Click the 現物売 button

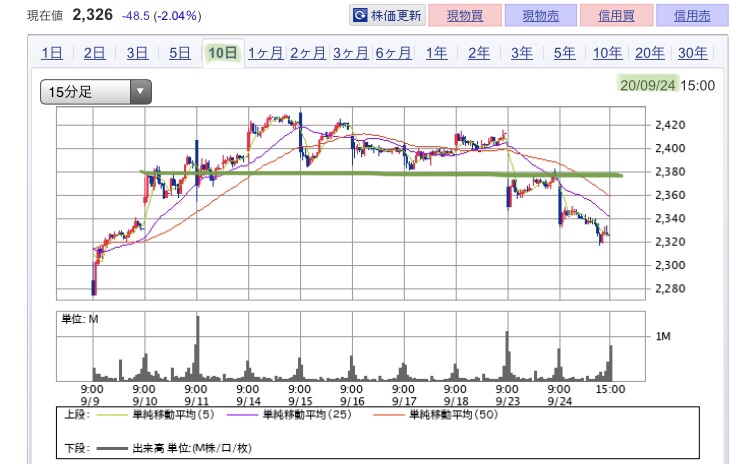tap(541, 15)
